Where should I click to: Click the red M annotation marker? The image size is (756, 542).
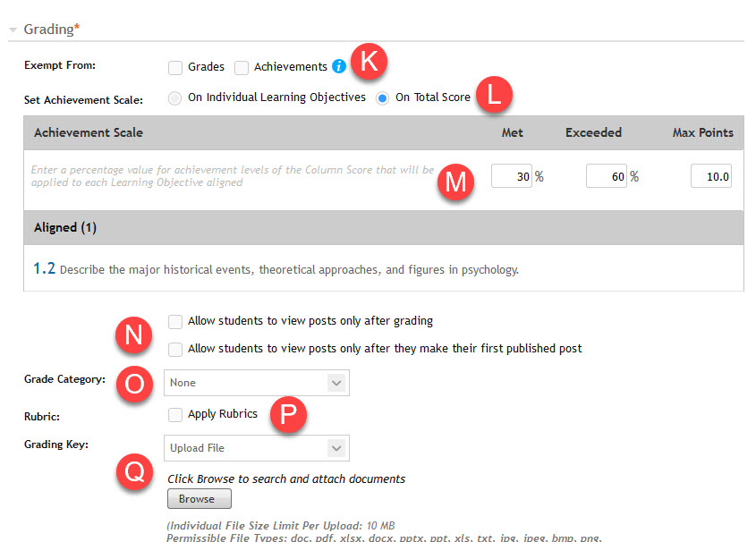coord(455,182)
